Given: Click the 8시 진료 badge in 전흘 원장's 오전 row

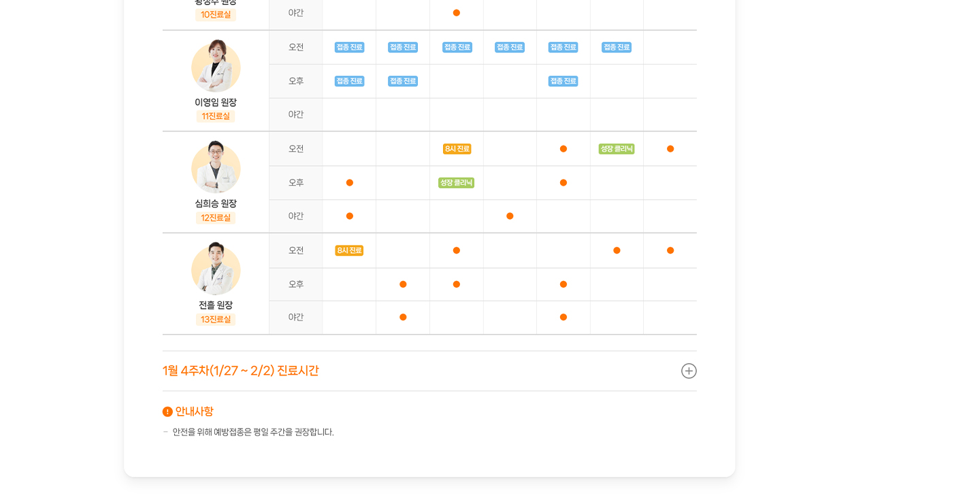Looking at the screenshot, I should [349, 250].
